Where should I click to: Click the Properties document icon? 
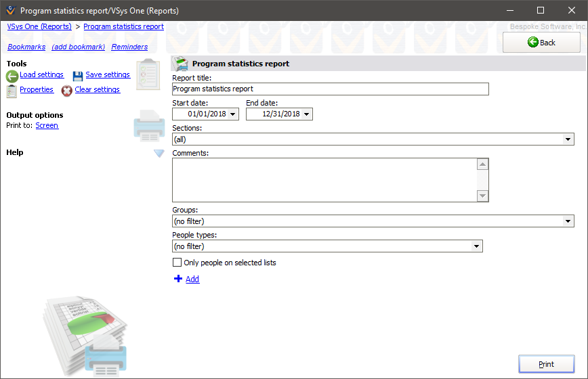[12, 91]
